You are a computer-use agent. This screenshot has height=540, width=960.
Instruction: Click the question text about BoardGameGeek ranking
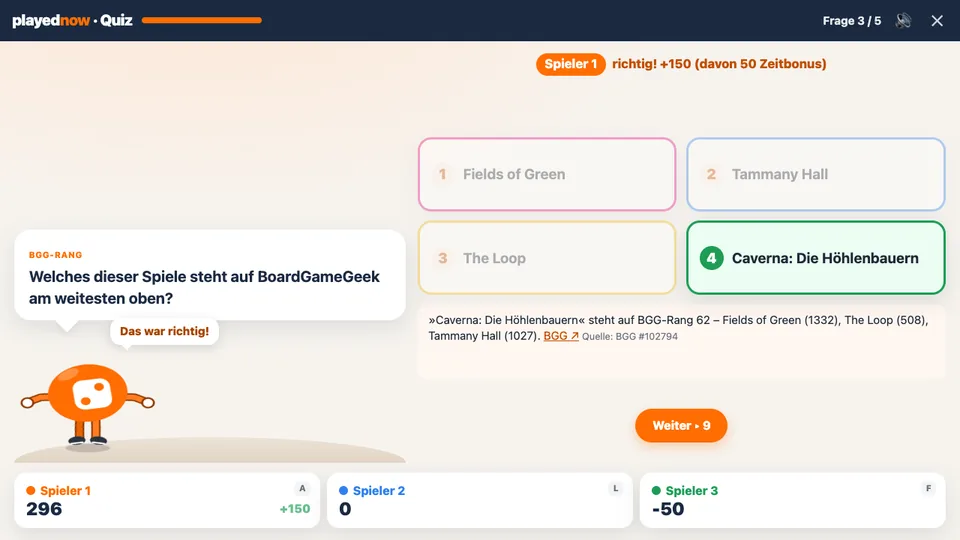point(204,287)
